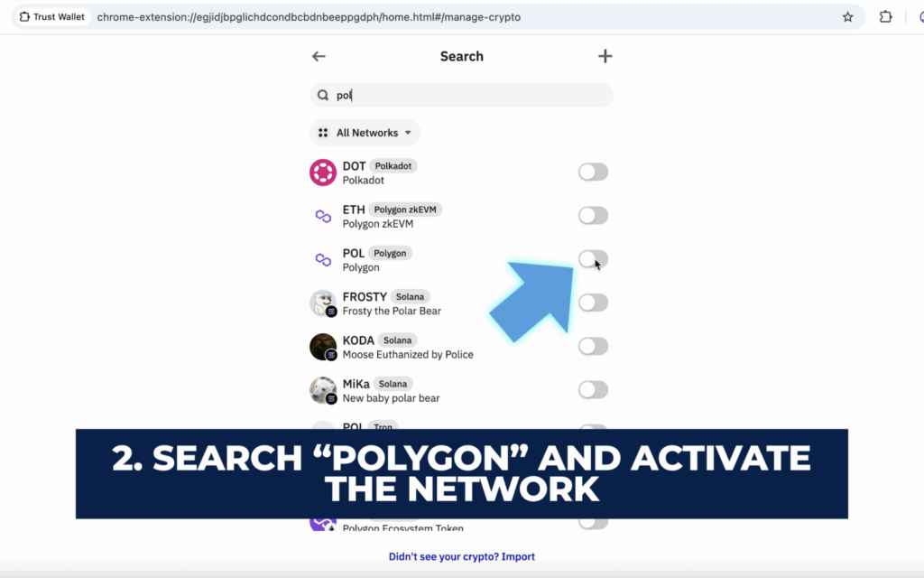The height and width of the screenshot is (578, 924).
Task: Click the "Polkadot" network badge
Action: 393,166
